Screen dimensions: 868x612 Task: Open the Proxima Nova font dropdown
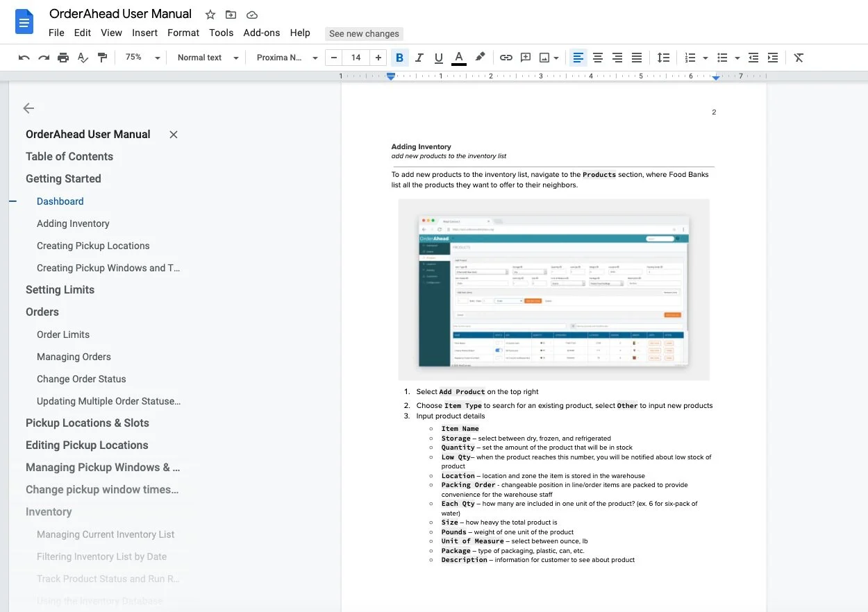(x=287, y=58)
